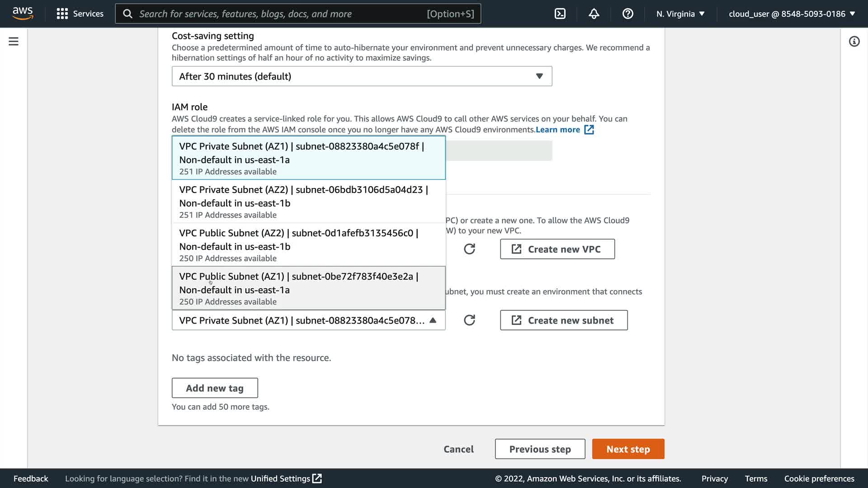868x488 pixels.
Task: Expand the N. Virginia region selector
Action: tap(680, 14)
